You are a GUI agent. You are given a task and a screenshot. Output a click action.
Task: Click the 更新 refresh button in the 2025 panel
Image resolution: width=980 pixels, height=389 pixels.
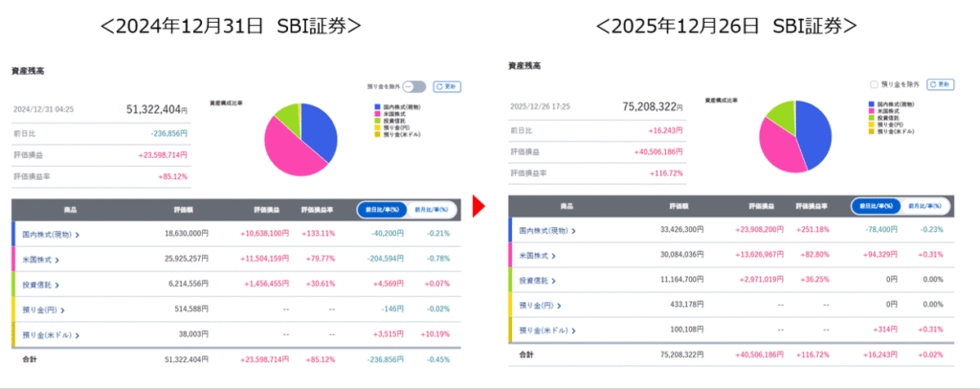tap(940, 84)
